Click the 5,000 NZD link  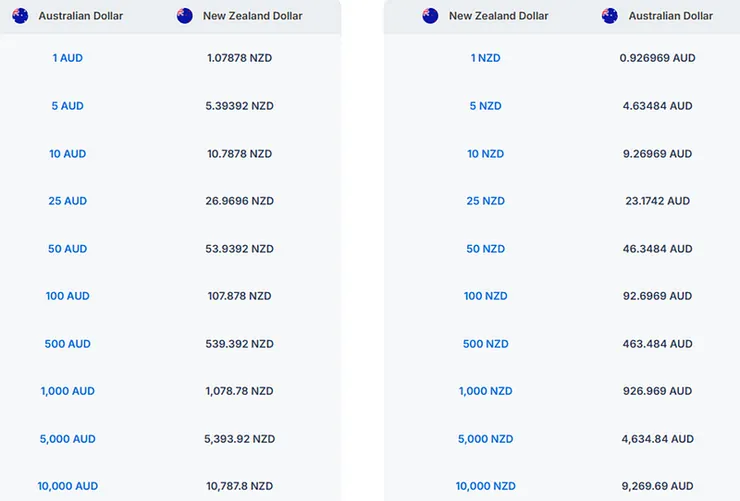coord(486,439)
